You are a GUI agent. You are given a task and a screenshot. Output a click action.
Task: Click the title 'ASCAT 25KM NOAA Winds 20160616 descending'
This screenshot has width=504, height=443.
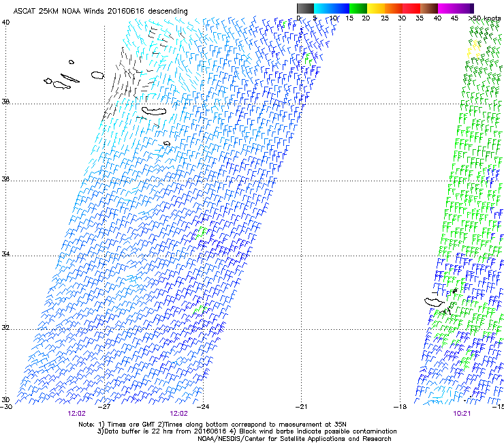point(100,12)
